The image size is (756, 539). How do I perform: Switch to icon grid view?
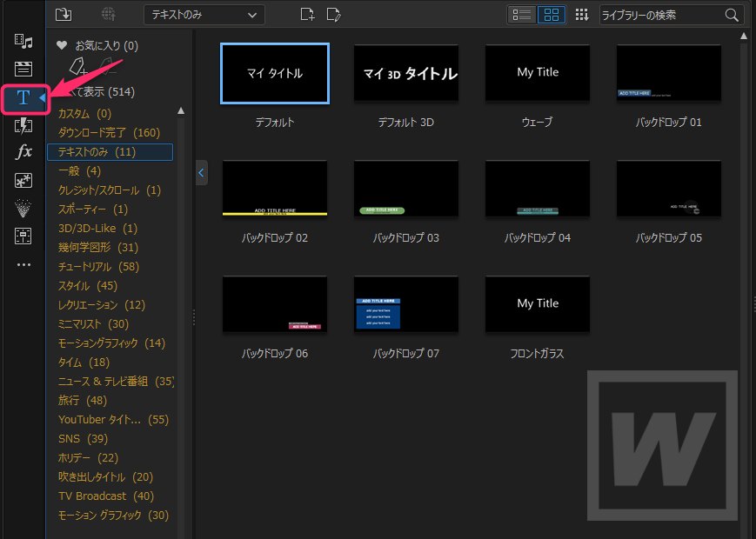point(551,15)
